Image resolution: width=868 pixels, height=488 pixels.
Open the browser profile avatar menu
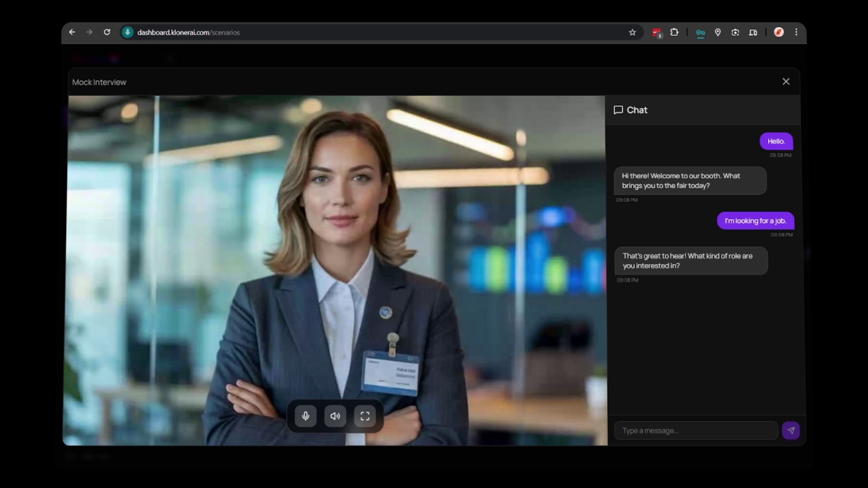click(x=778, y=33)
